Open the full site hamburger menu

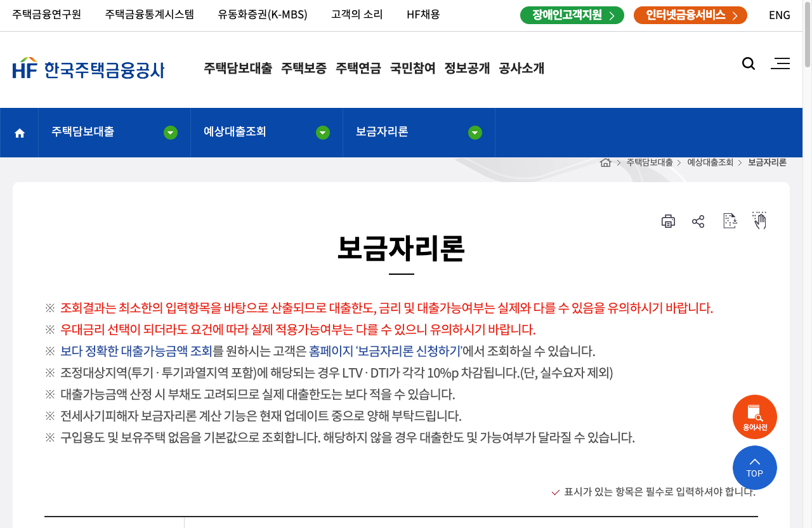[780, 63]
